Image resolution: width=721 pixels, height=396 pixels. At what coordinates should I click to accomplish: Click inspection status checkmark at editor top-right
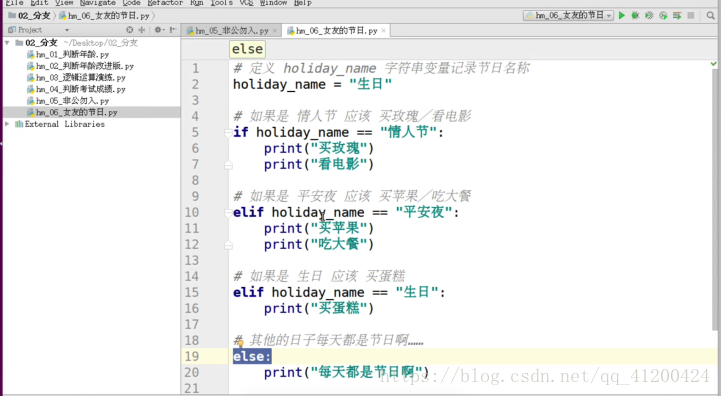click(x=714, y=64)
